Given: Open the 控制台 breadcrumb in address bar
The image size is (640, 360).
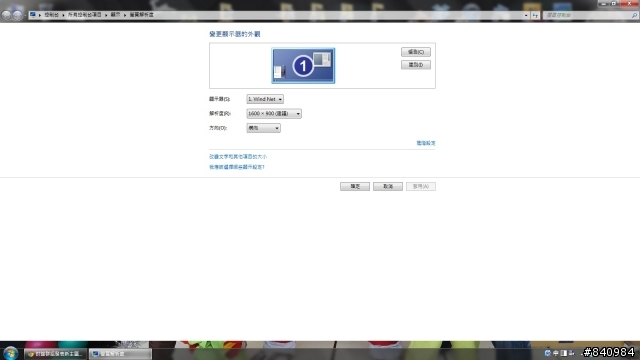Looking at the screenshot, I should click(51, 15).
